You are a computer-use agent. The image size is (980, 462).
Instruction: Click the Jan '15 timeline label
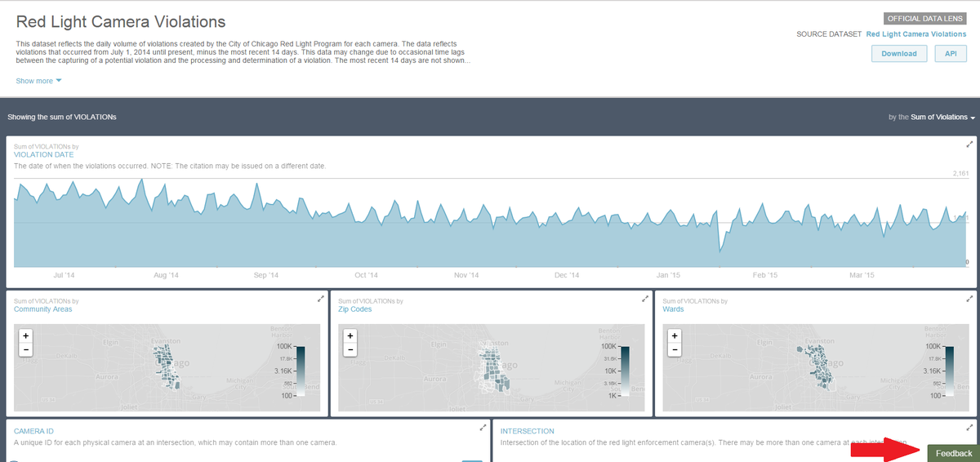pos(668,275)
